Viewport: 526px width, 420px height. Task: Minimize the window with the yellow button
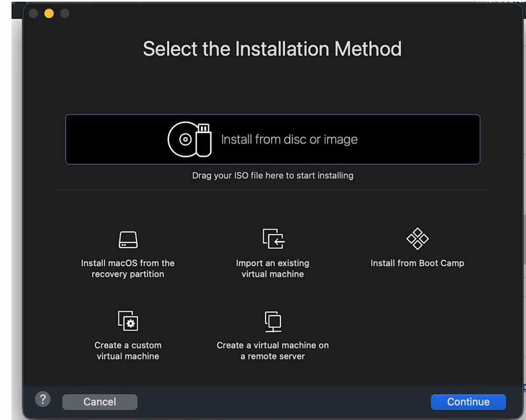pos(49,13)
